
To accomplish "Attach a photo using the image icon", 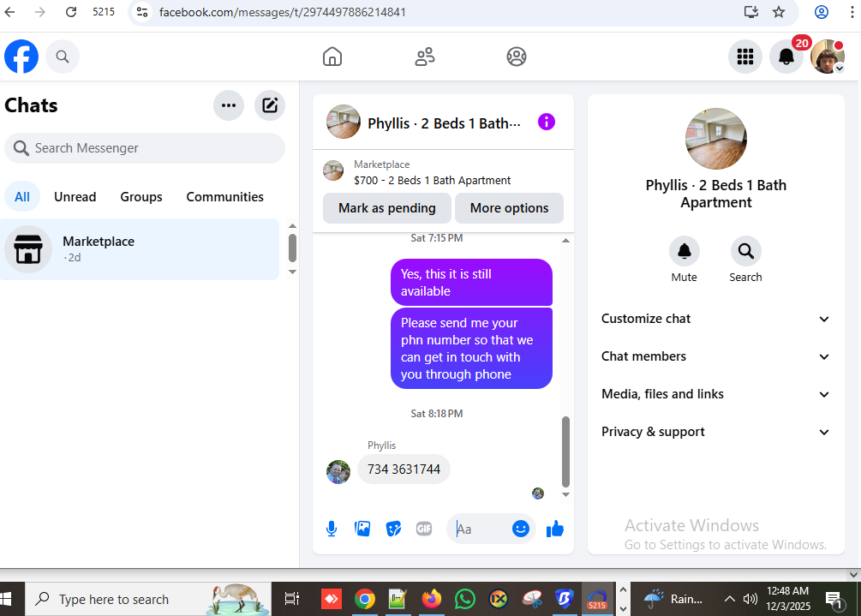I will (x=362, y=529).
